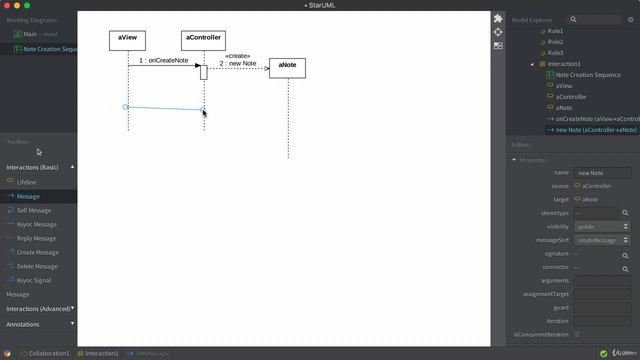Select Role2 in Model Explorer
The height and width of the screenshot is (360, 640).
pyautogui.click(x=555, y=42)
